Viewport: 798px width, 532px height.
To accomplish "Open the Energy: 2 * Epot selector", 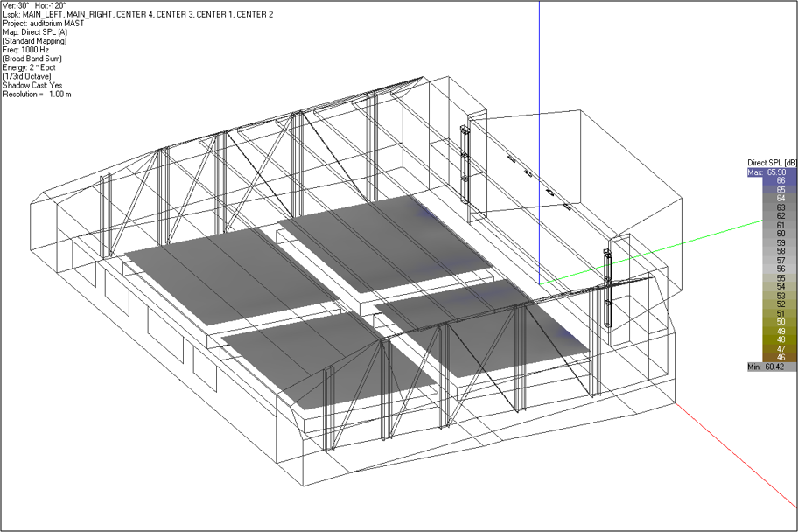I will pos(31,67).
